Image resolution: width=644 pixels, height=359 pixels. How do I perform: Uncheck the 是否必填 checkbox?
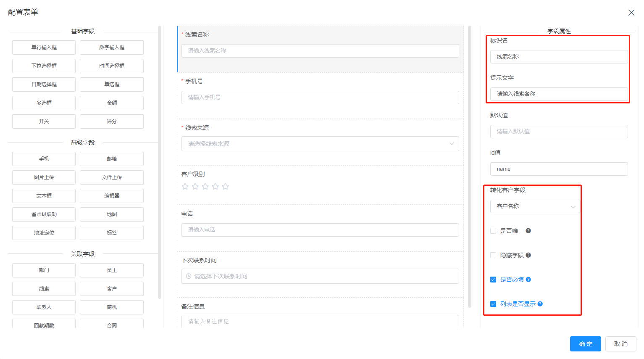493,280
